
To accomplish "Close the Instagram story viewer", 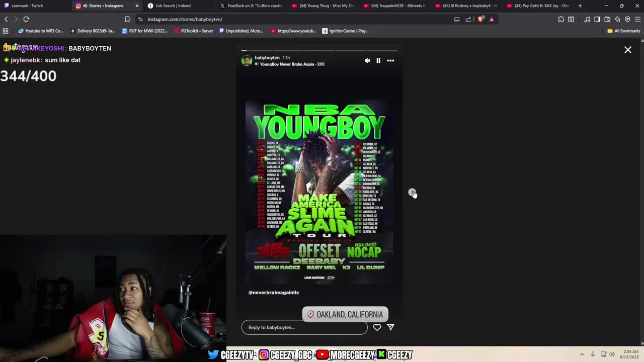I will point(628,50).
